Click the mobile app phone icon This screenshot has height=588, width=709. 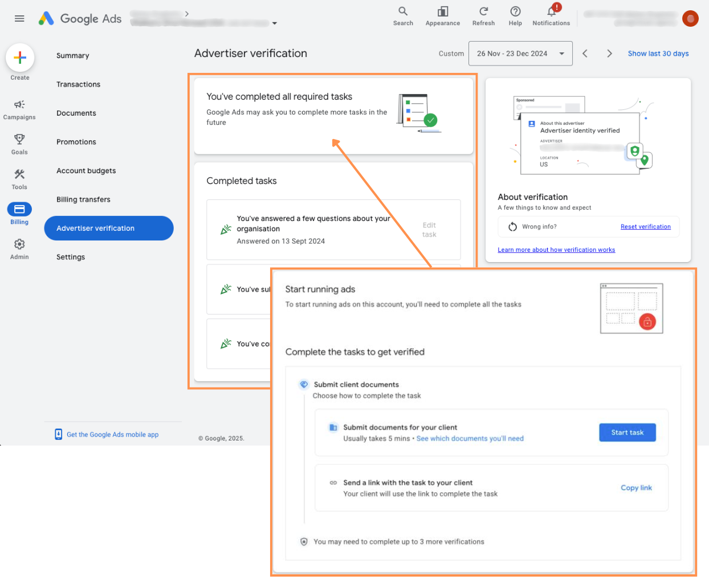pos(58,434)
